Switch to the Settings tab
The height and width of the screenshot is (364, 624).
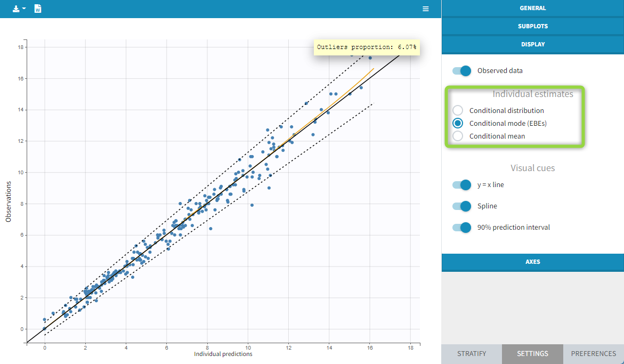click(x=532, y=354)
